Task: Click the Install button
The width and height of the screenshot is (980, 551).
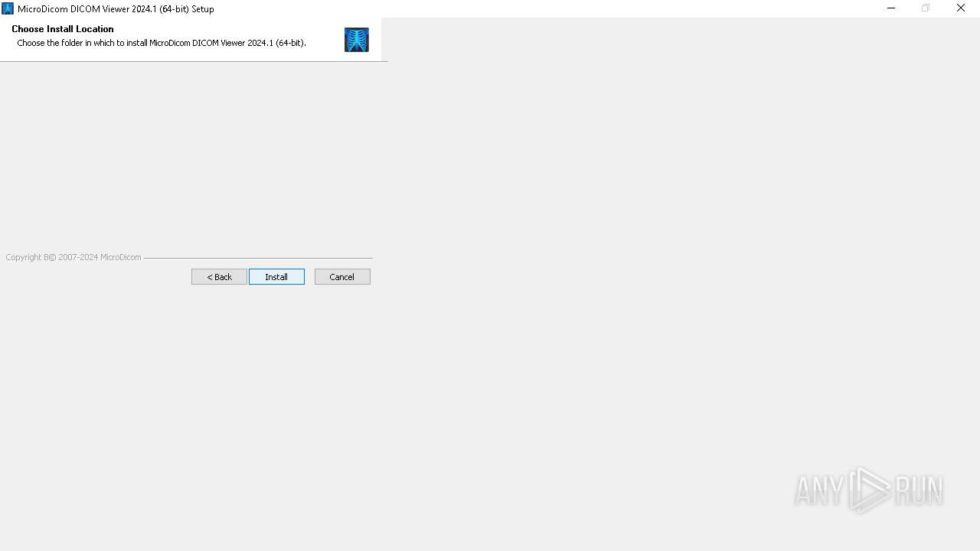Action: [276, 277]
